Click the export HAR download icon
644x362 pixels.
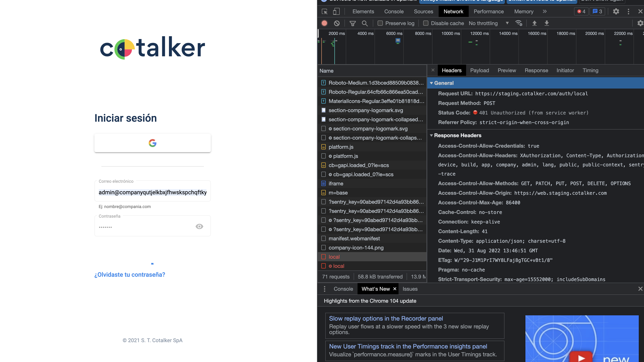pyautogui.click(x=547, y=23)
